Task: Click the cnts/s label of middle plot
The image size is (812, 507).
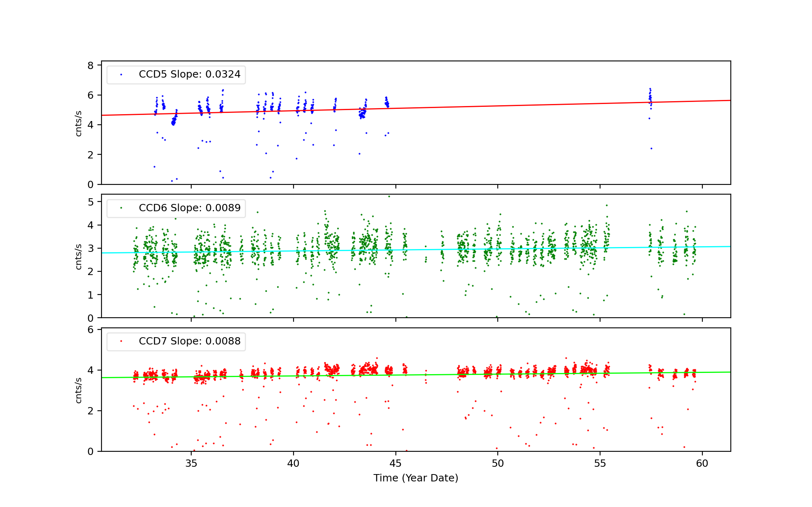Action: 79,256
